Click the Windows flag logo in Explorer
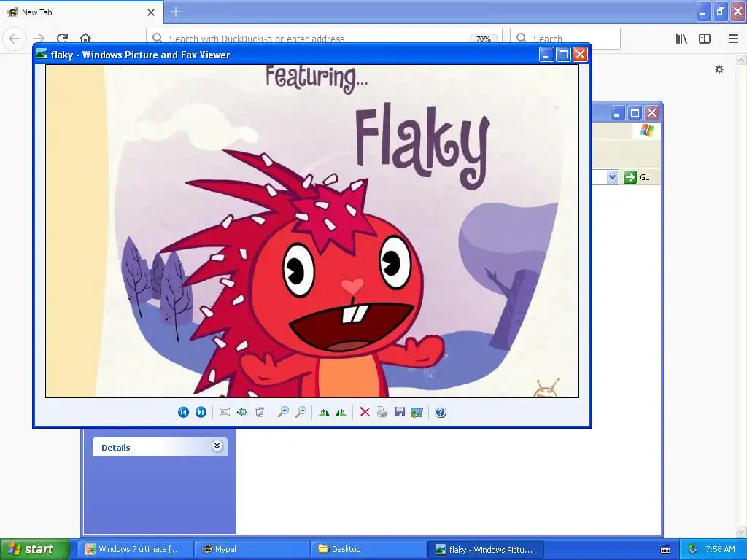 647,131
